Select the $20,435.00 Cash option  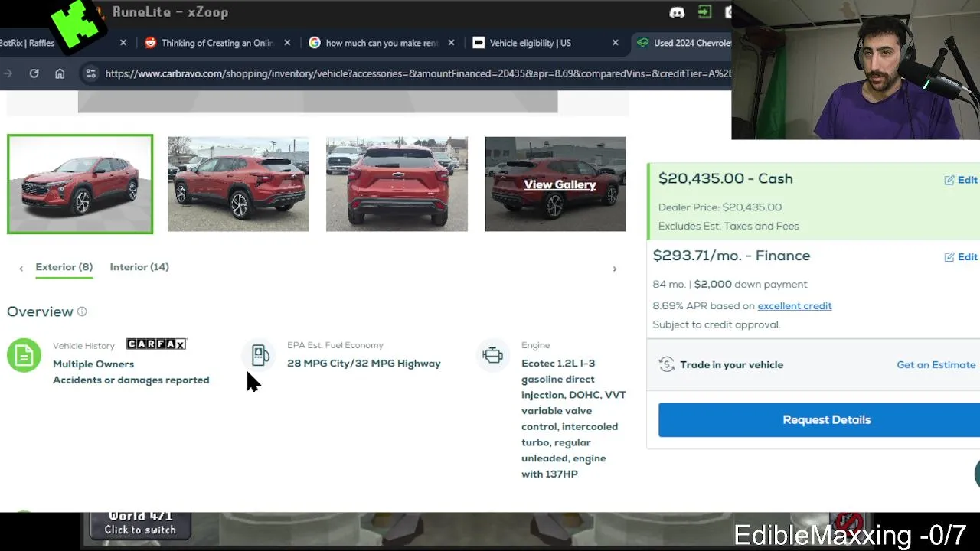(x=814, y=201)
